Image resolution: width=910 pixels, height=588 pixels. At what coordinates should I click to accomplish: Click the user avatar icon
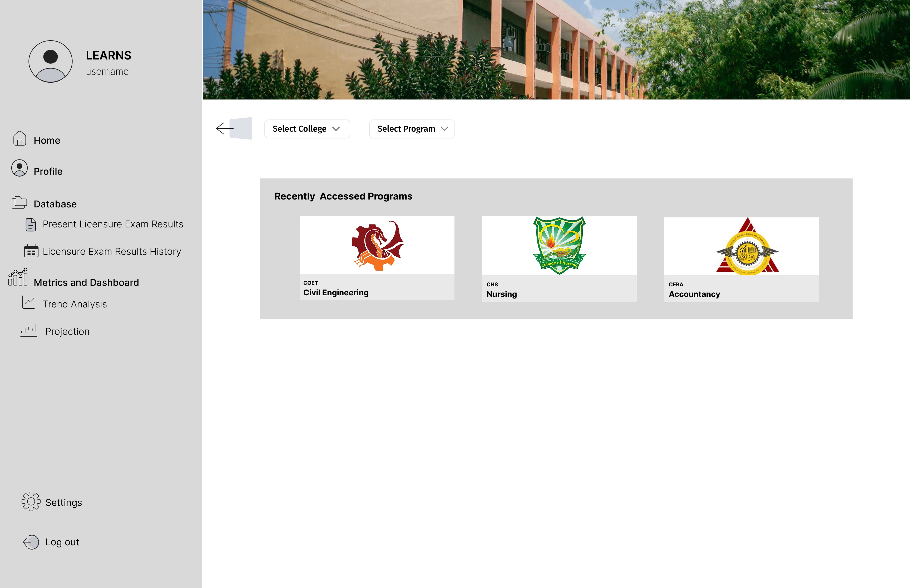pos(50,62)
